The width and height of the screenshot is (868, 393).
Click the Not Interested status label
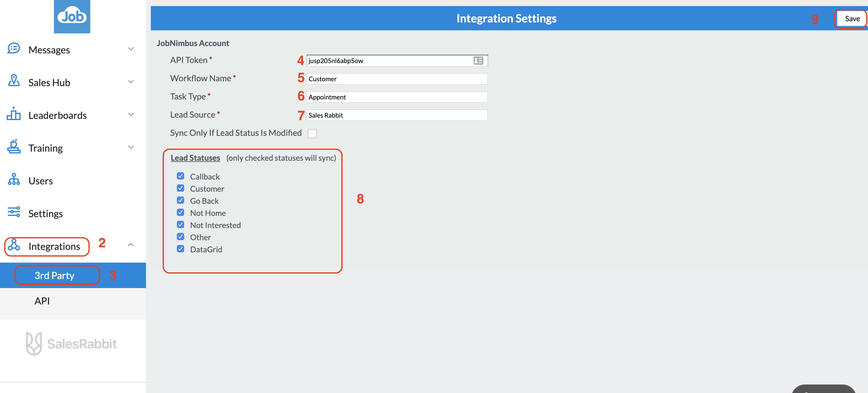[215, 225]
